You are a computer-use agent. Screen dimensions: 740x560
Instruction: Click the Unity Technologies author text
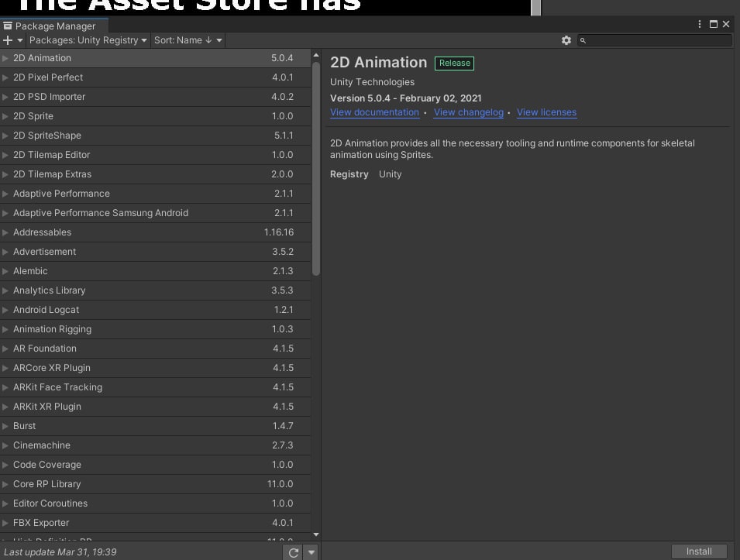click(372, 82)
